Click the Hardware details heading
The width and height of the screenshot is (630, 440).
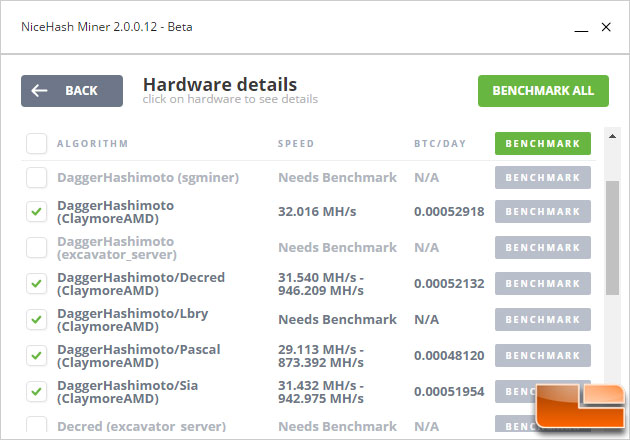220,84
